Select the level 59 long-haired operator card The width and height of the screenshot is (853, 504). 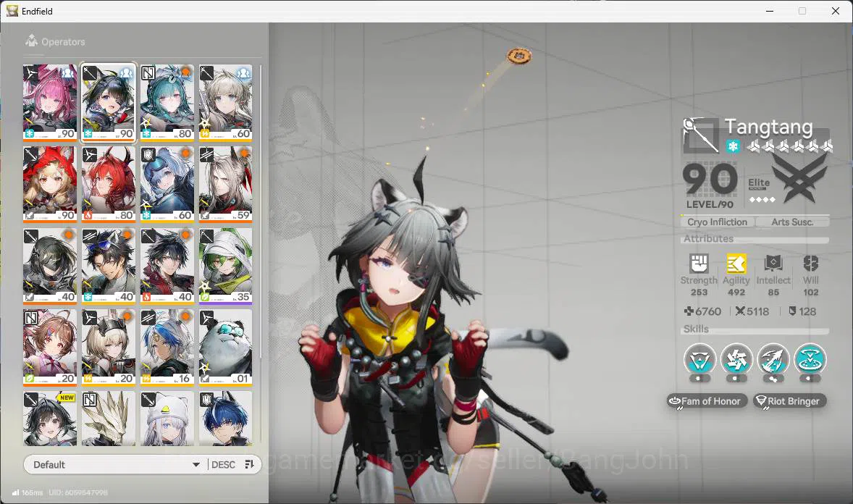(x=225, y=184)
